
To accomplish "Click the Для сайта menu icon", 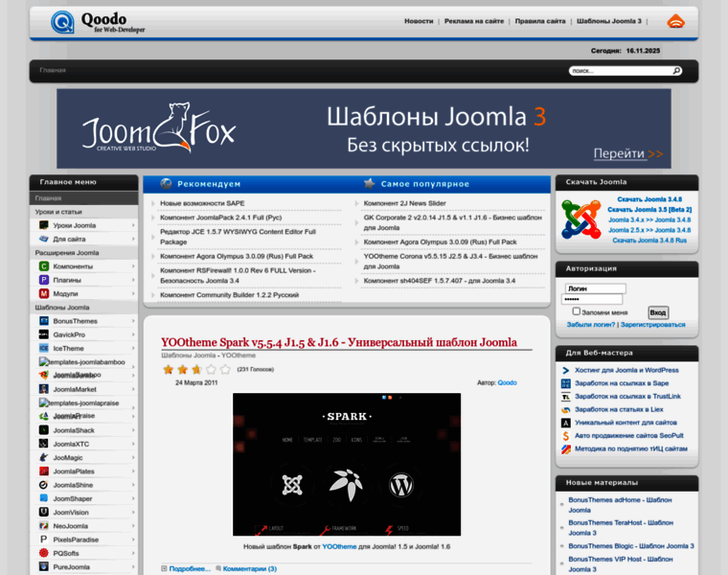I will coord(44,239).
